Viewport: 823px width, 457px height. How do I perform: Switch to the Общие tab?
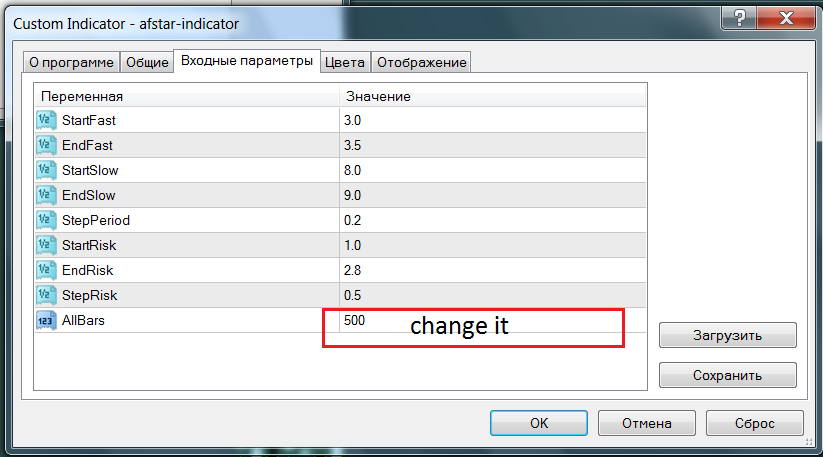click(x=146, y=62)
